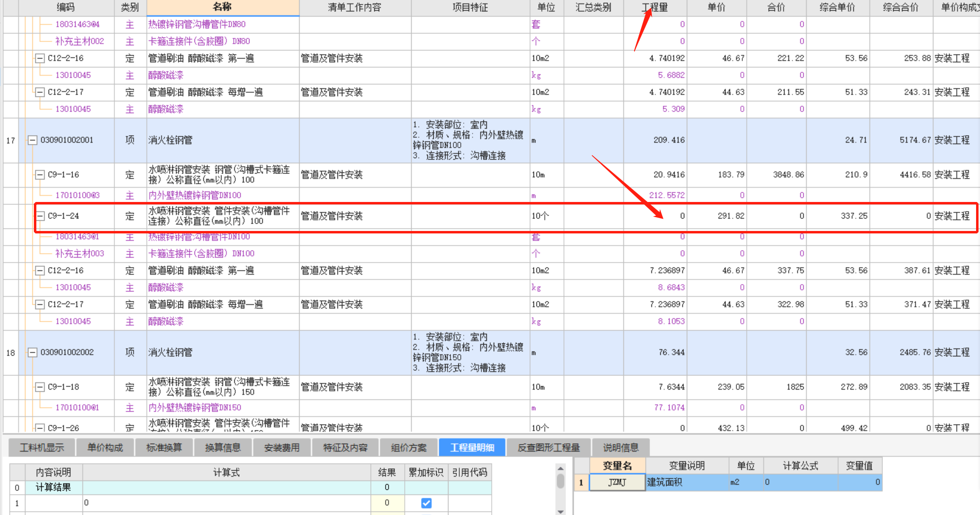Image resolution: width=980 pixels, height=515 pixels.
Task: Click the 建筑面积 variable description cell
Action: point(687,482)
